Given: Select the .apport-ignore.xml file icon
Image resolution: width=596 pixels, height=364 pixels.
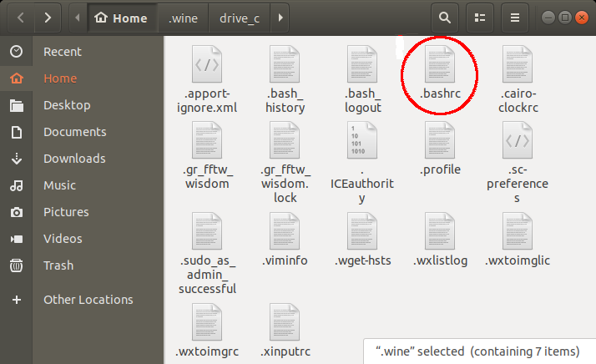Looking at the screenshot, I should pos(207,64).
